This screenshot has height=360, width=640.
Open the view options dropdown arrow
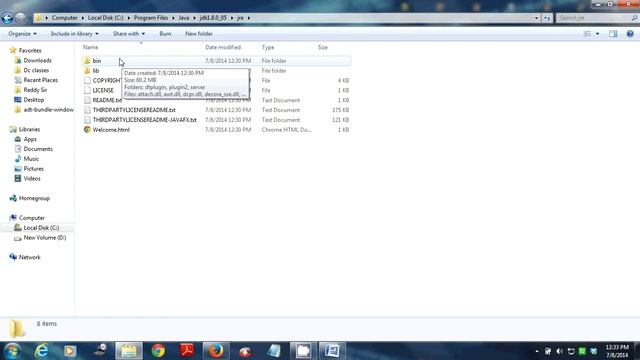(598, 34)
